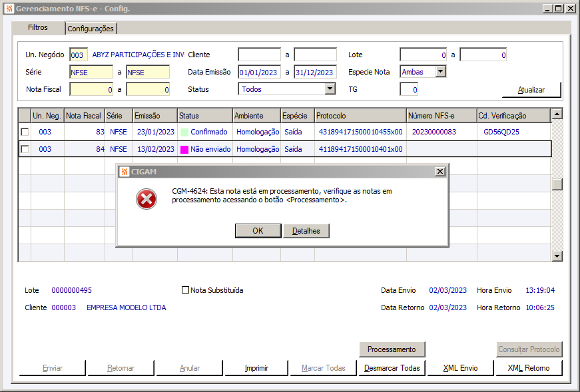Click the TG field

pos(409,89)
